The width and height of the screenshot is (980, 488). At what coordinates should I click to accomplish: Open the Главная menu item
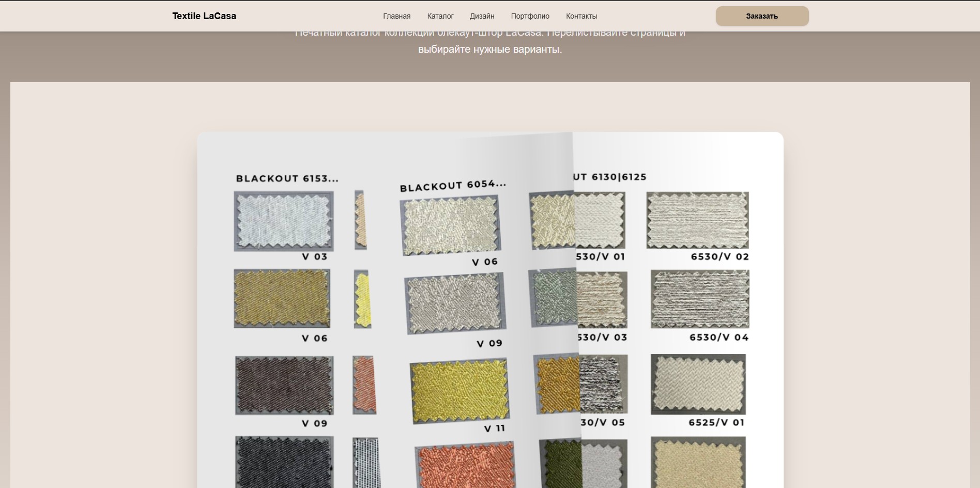(x=396, y=16)
